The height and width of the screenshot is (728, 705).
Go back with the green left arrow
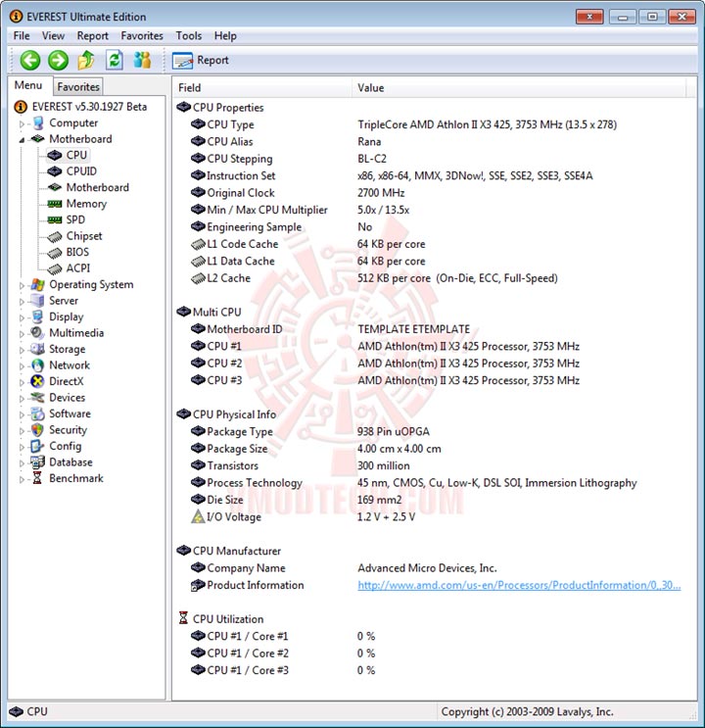pos(30,61)
